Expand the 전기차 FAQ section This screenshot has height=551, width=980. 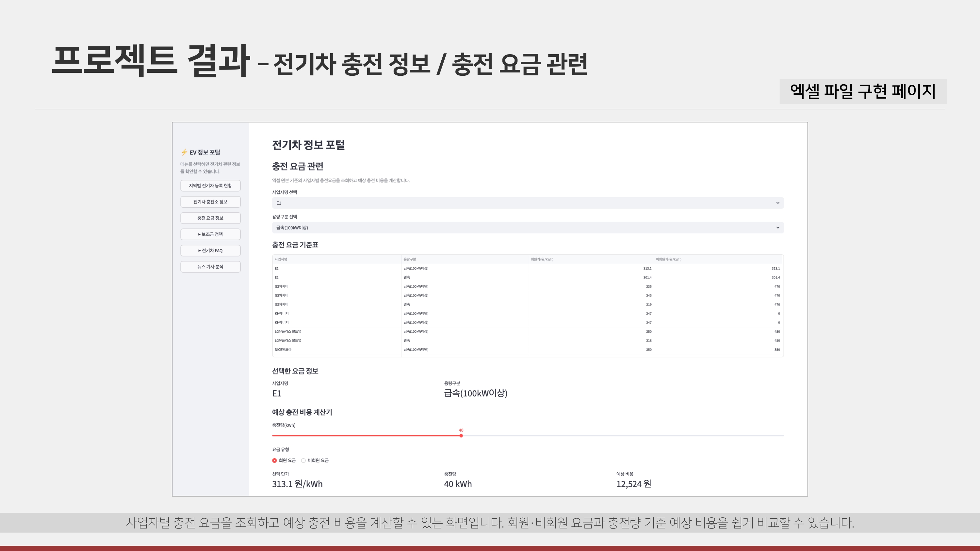(x=210, y=251)
